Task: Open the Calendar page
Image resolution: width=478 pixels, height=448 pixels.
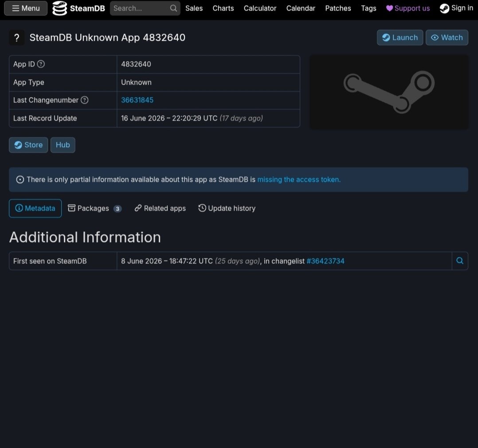Action: pyautogui.click(x=301, y=8)
